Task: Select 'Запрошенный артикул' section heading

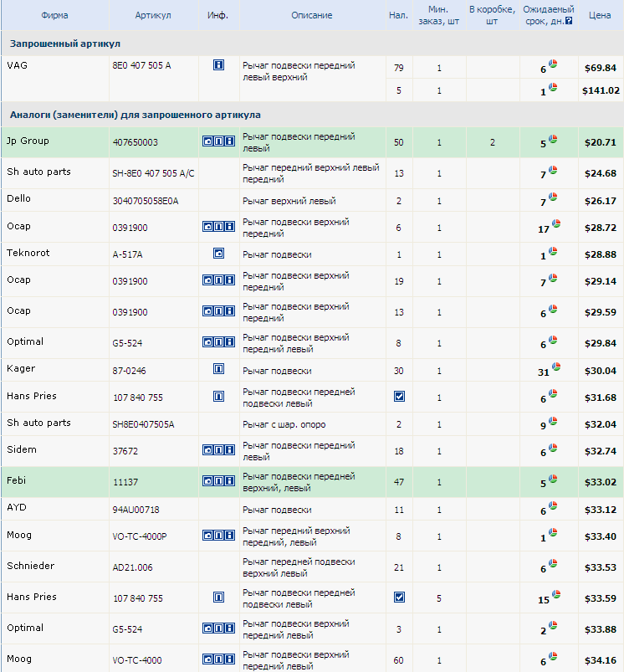Action: point(65,44)
